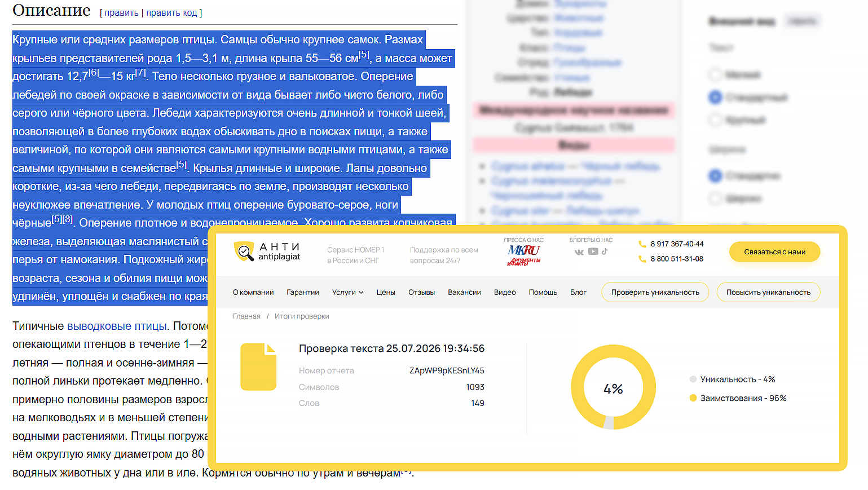Image resolution: width=868 pixels, height=490 pixels.
Task: Select the Стандартный text size radio button
Action: 715,97
